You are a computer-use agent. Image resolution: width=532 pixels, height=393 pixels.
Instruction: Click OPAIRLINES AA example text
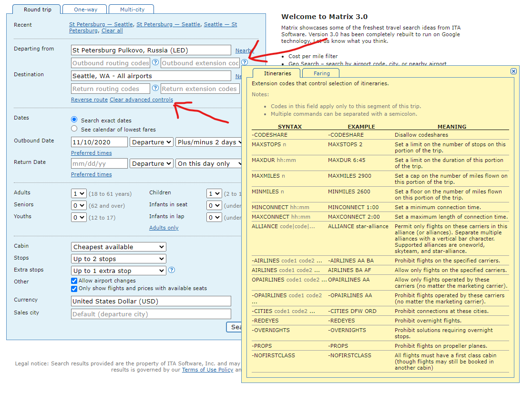(349, 280)
